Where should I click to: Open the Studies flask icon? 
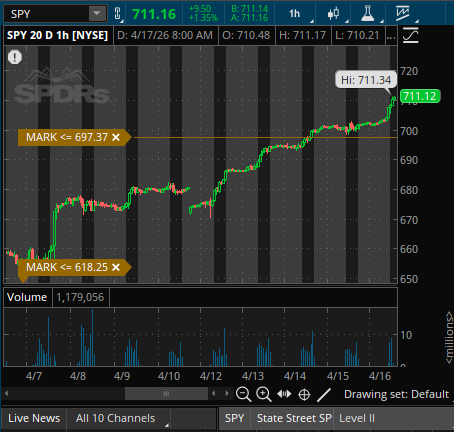[x=368, y=14]
